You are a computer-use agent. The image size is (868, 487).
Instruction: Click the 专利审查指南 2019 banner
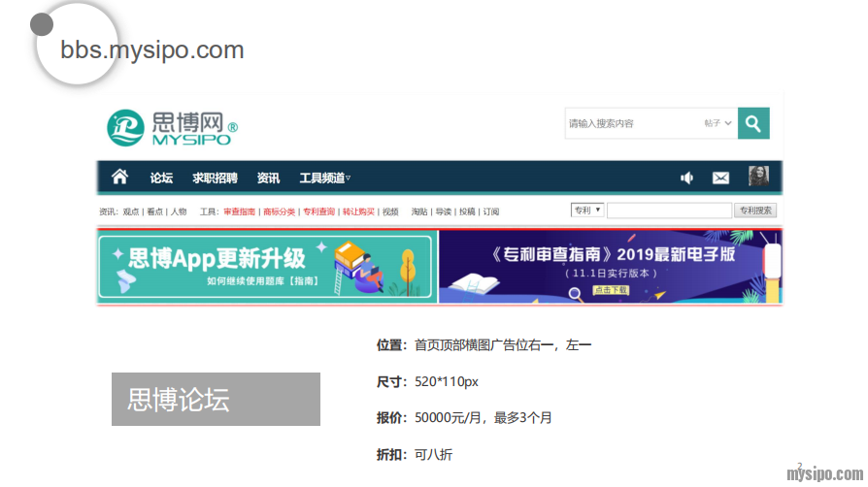click(611, 267)
